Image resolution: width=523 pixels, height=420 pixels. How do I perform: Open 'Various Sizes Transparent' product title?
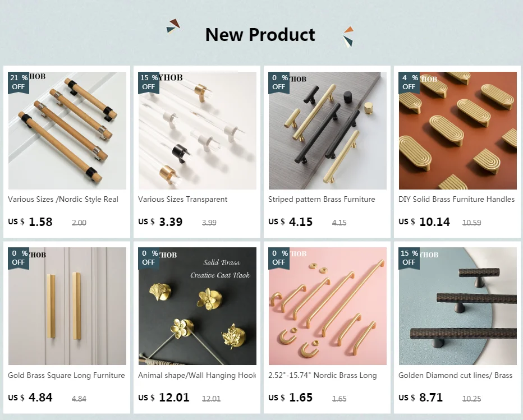point(183,199)
